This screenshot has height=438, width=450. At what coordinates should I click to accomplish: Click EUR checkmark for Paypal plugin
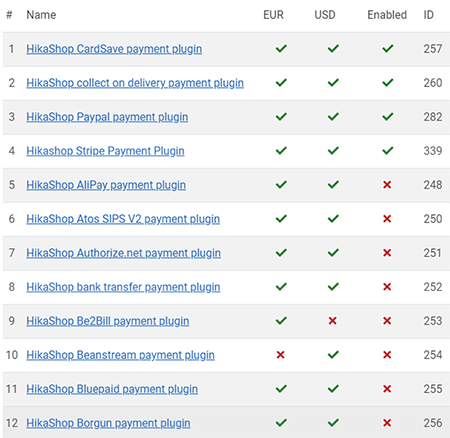pos(281,117)
